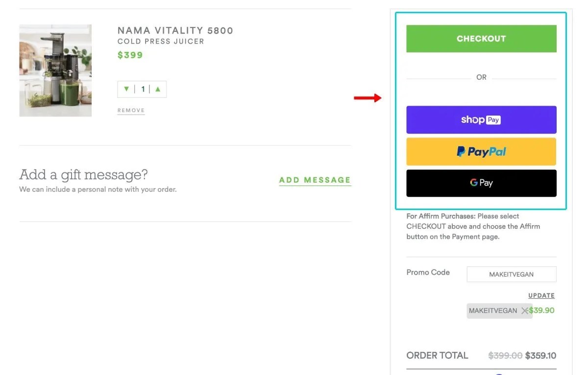Screen dimensions: 588x375
Task: Open the Nama Vitality 5800 product thumbnail
Action: (55, 70)
